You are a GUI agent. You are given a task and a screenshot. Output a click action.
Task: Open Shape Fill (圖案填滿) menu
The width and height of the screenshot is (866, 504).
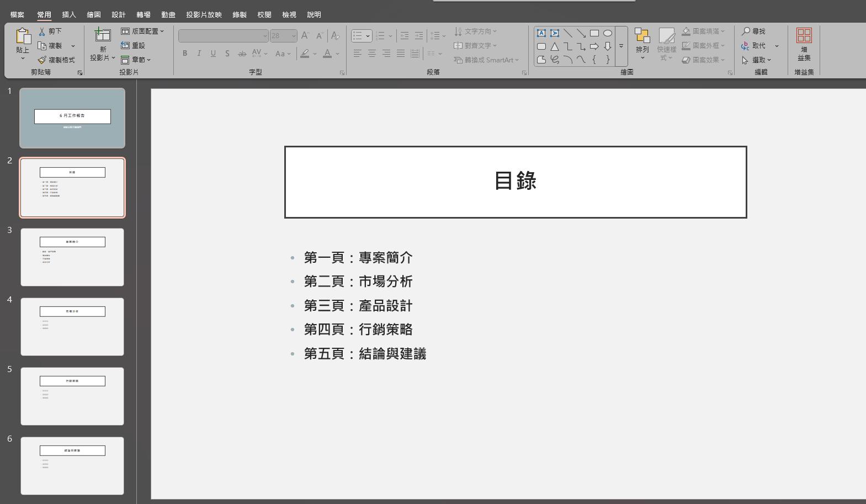[x=703, y=31]
